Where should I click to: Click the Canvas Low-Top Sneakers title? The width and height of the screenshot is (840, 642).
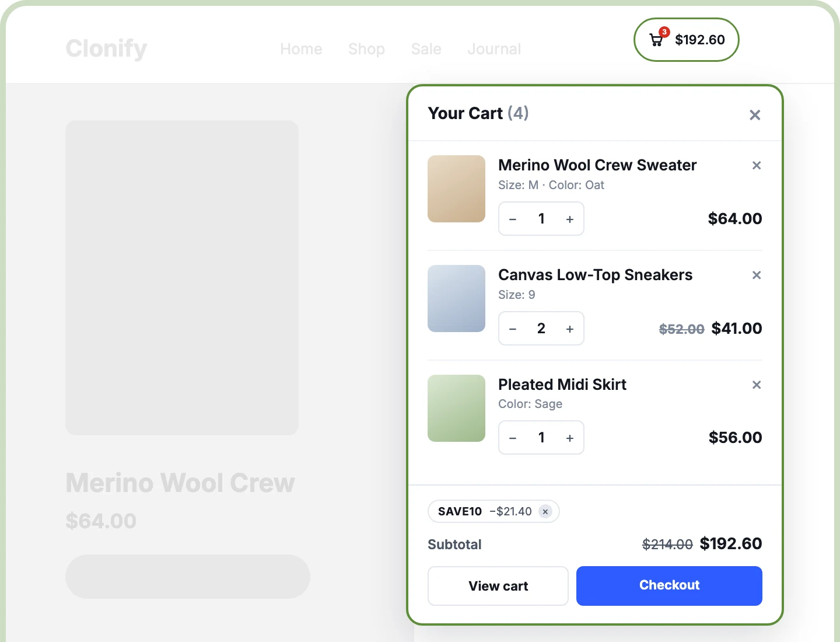(595, 275)
